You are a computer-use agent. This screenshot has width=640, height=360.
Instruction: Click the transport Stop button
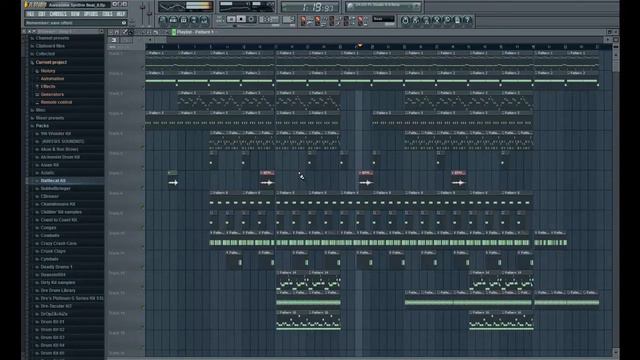(x=241, y=19)
